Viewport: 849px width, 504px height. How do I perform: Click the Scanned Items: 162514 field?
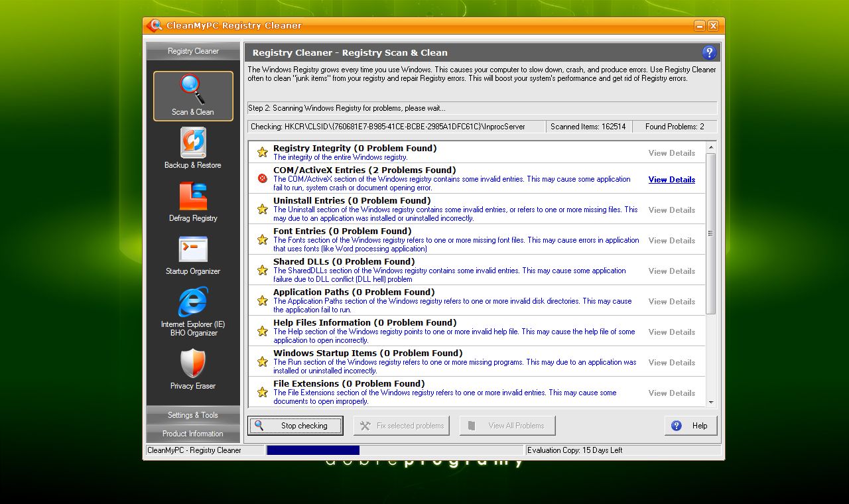tap(588, 127)
